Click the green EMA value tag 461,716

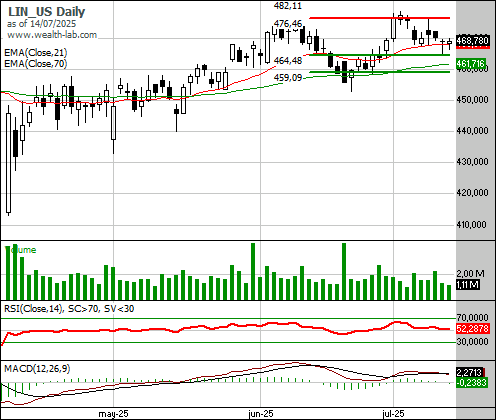tap(471, 63)
